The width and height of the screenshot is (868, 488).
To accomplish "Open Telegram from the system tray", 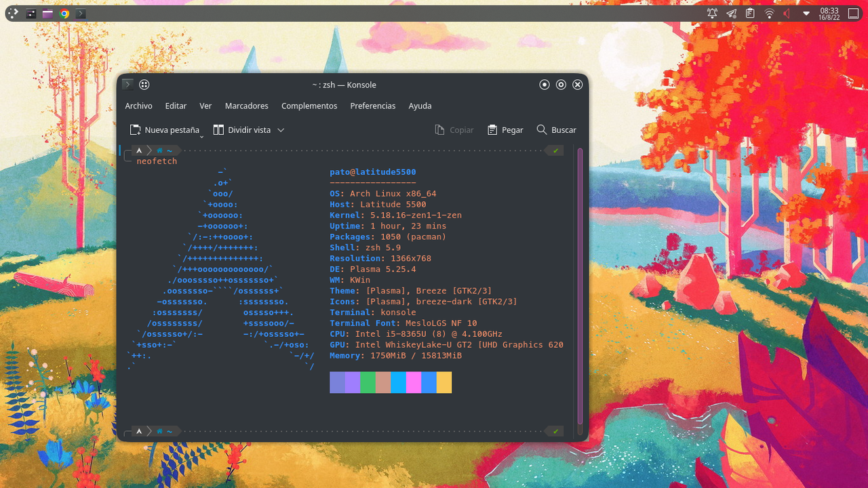I will click(731, 14).
